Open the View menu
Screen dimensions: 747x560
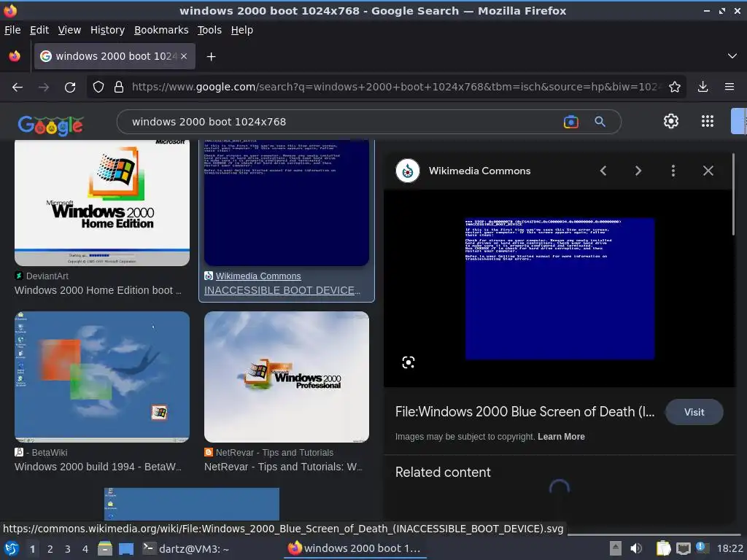pyautogui.click(x=69, y=30)
